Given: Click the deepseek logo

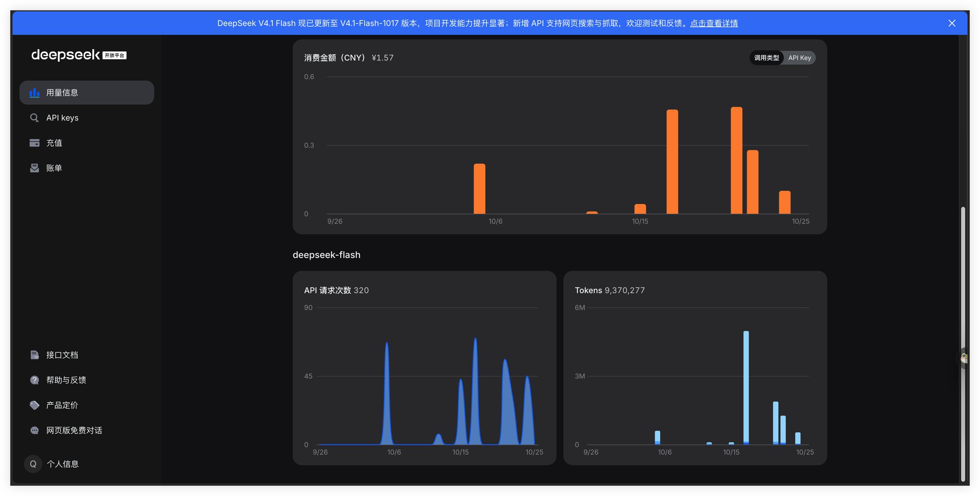Looking at the screenshot, I should (66, 55).
